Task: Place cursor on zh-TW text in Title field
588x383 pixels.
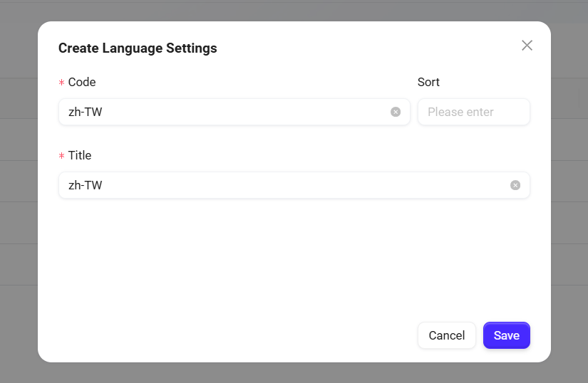Action: (x=86, y=185)
